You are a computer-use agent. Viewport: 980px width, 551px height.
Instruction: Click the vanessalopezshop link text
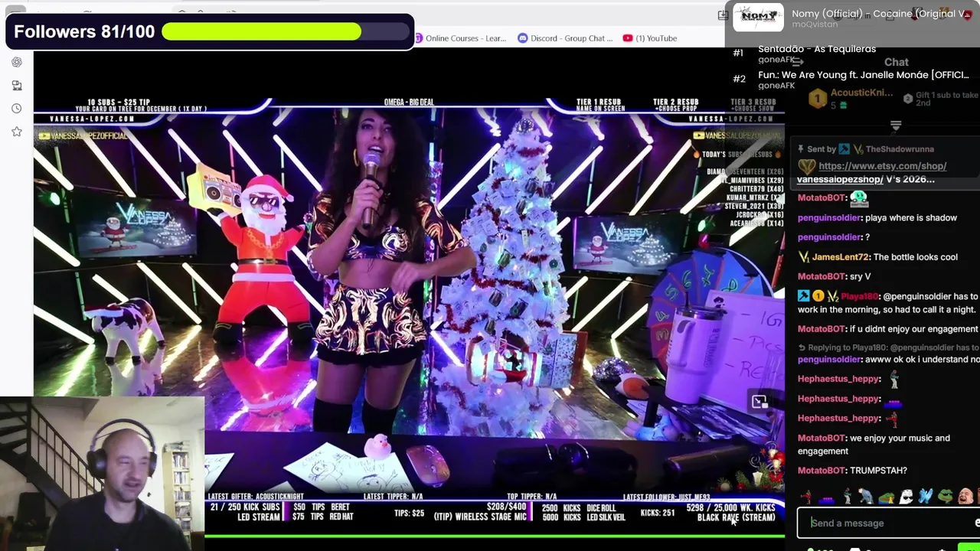tap(840, 179)
